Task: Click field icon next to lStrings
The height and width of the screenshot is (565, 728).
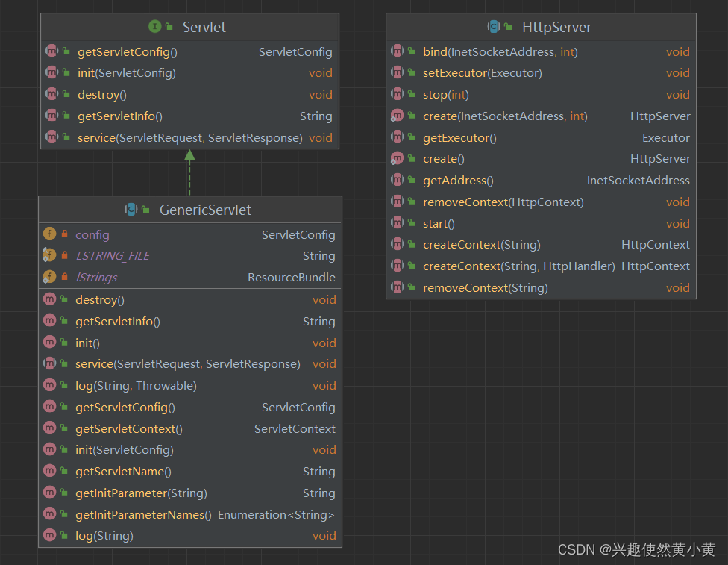Action: (x=50, y=276)
